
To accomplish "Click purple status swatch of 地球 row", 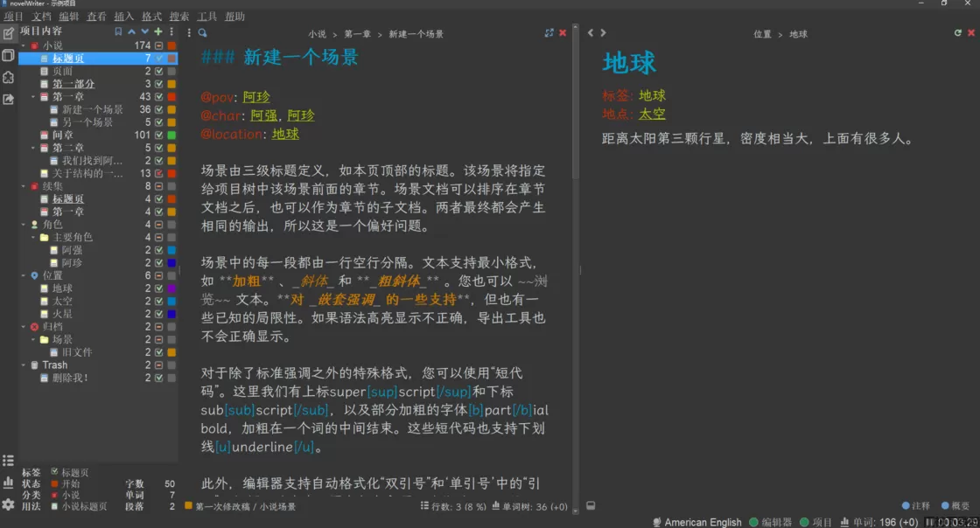I will point(171,288).
